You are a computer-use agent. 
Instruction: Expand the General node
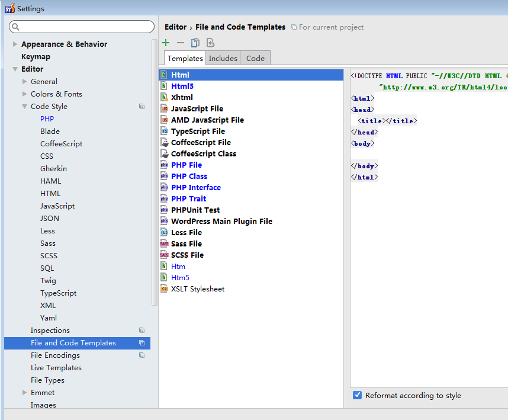point(25,81)
